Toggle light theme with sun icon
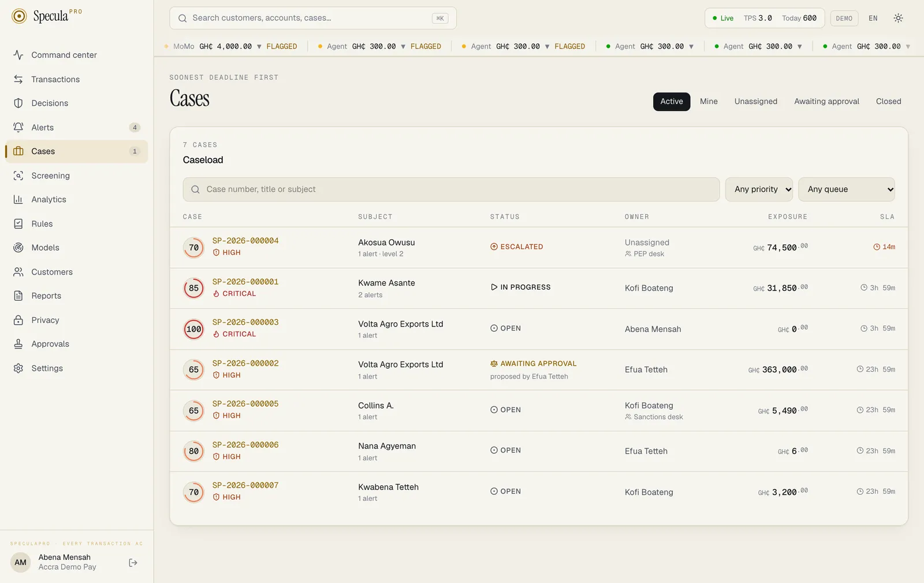924x583 pixels. click(x=898, y=18)
